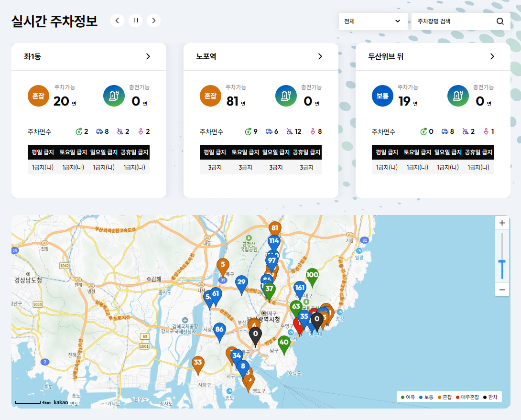Go to next parking slide
This screenshot has width=521, height=420.
click(153, 21)
